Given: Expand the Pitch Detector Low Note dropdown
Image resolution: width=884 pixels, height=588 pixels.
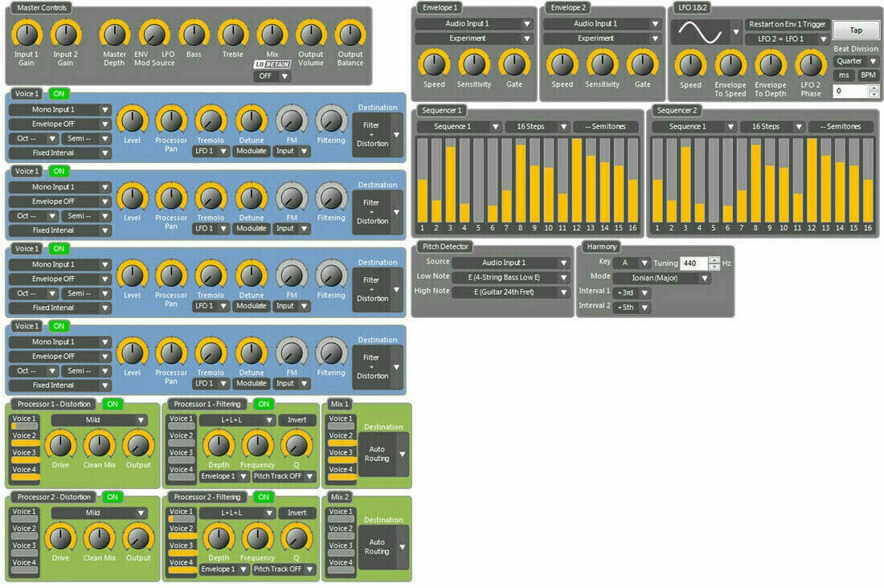Looking at the screenshot, I should 510,277.
